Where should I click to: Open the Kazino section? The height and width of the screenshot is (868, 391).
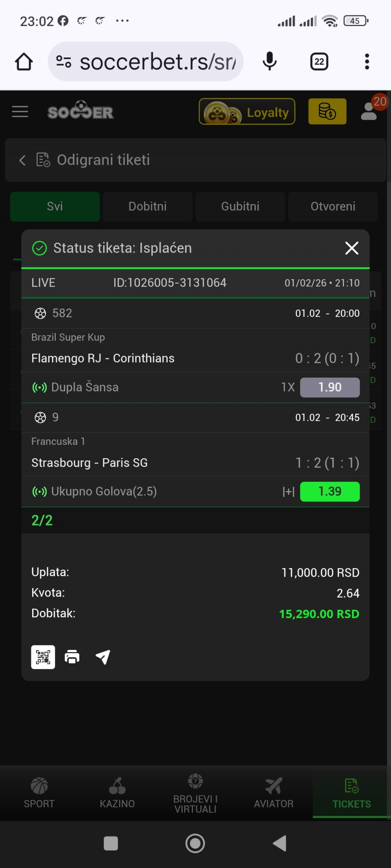click(117, 792)
